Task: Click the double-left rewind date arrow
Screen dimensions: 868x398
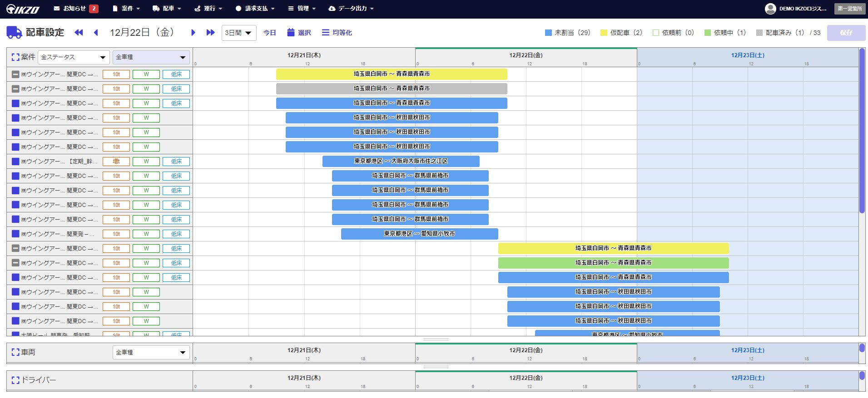Action: point(79,32)
